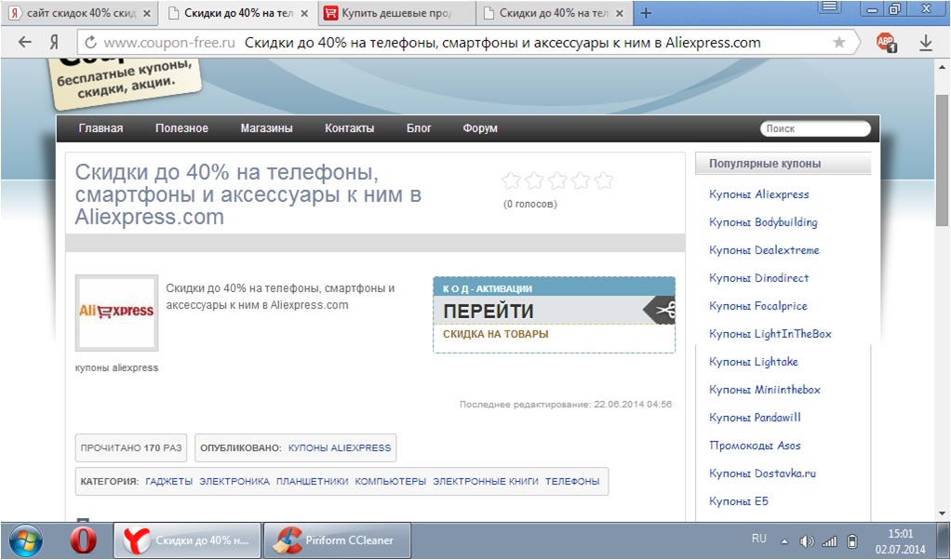Open the Yandex 'Я' home button
The image size is (951, 560).
pos(54,42)
